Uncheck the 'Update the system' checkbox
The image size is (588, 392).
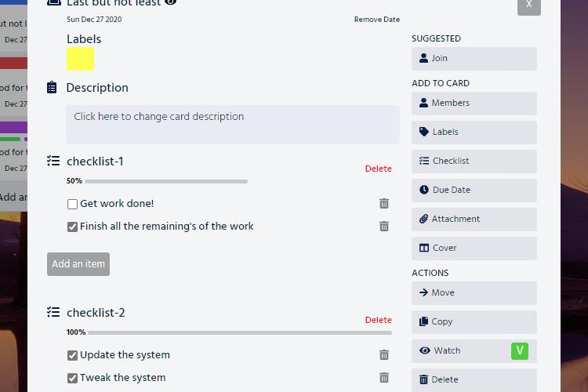(73, 355)
